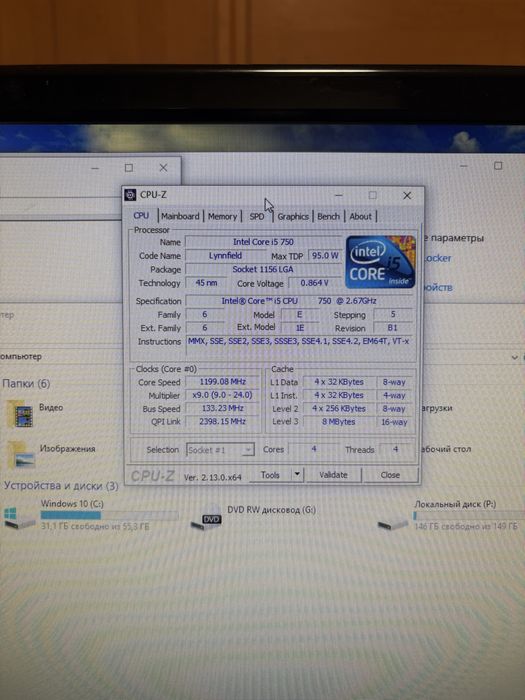Open the Изображения folder icon in Explorer
The width and height of the screenshot is (525, 700).
pos(21,454)
